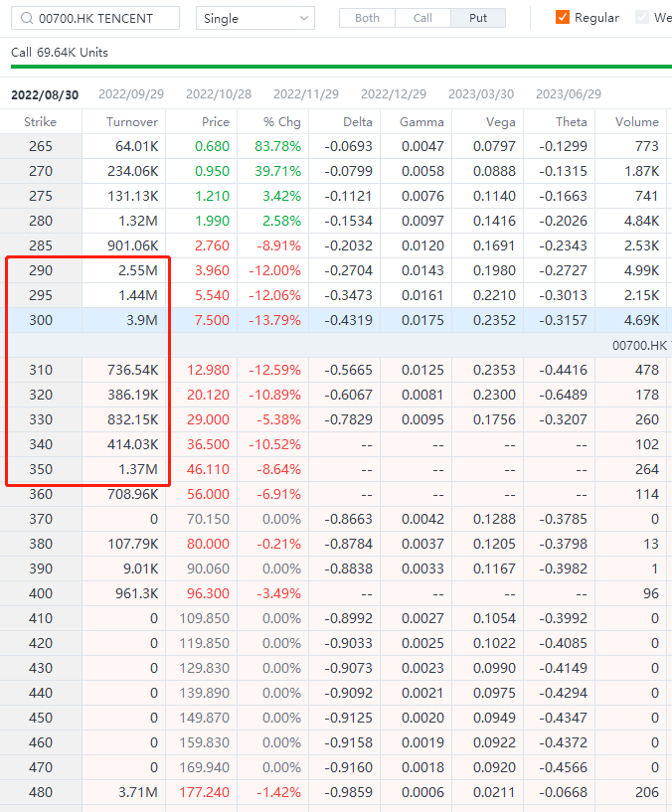This screenshot has width=672, height=812.
Task: Sort by the Volume column header
Action: [x=637, y=121]
